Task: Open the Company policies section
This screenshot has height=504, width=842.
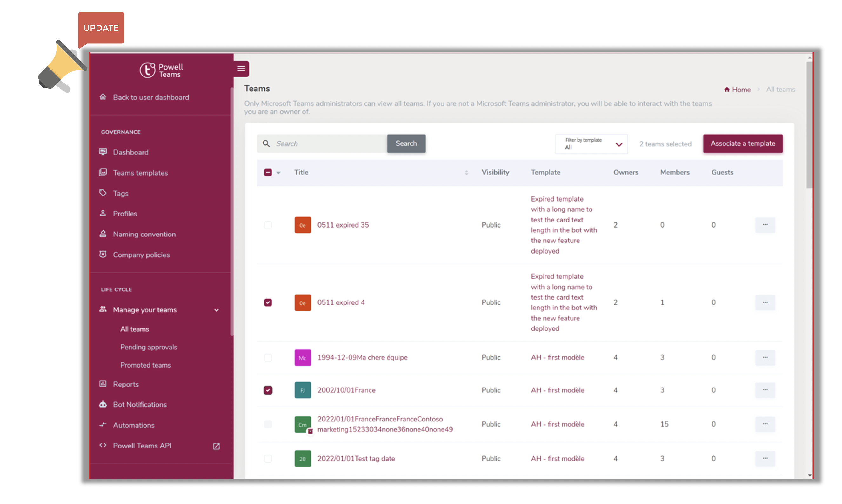Action: (141, 255)
